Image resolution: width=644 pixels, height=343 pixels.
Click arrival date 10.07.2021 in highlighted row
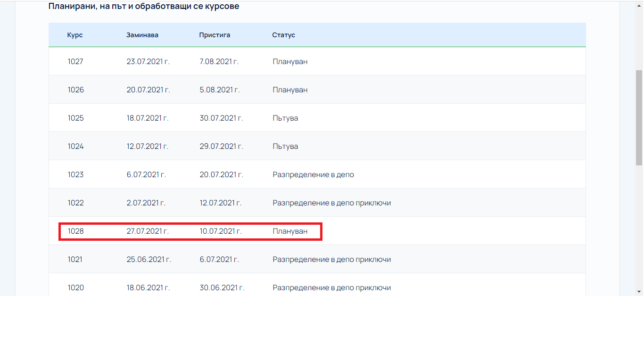point(221,231)
